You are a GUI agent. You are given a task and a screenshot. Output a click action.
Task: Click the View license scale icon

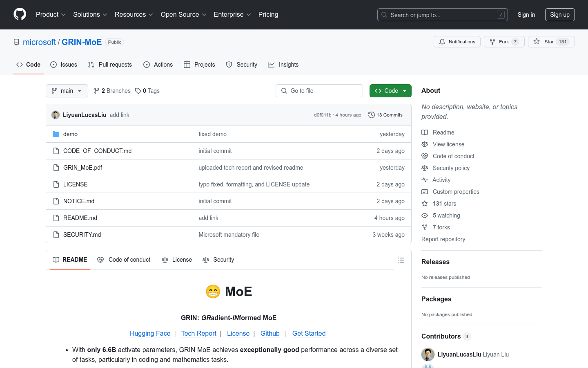425,144
